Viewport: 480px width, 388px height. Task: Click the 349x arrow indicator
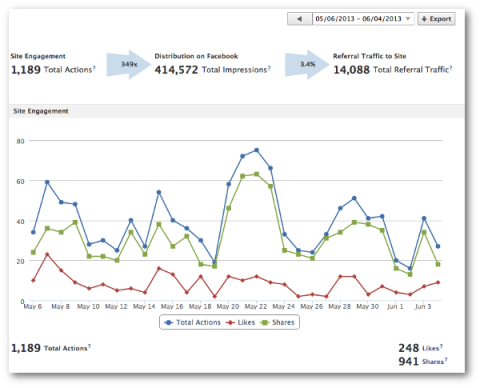pos(129,64)
